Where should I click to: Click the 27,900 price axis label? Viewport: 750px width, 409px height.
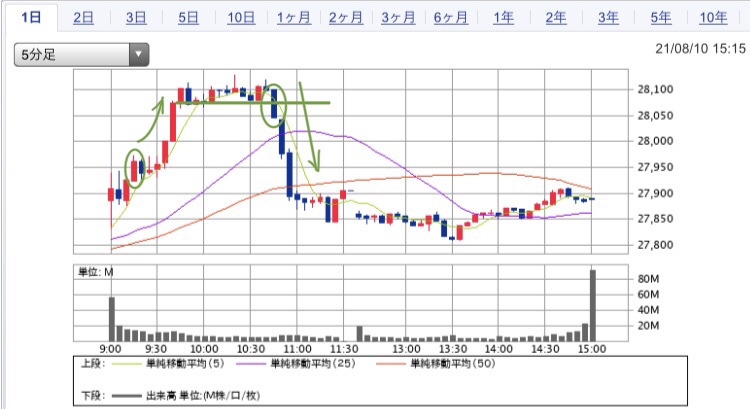(655, 193)
